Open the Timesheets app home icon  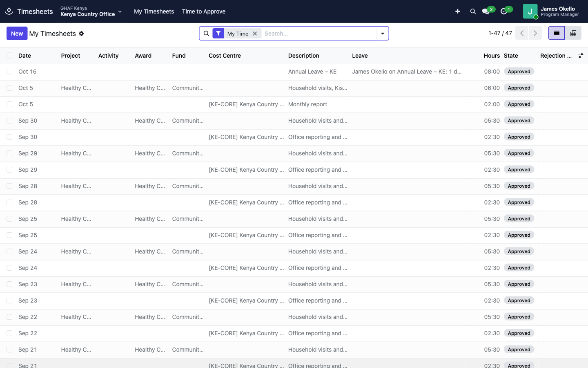9,11
